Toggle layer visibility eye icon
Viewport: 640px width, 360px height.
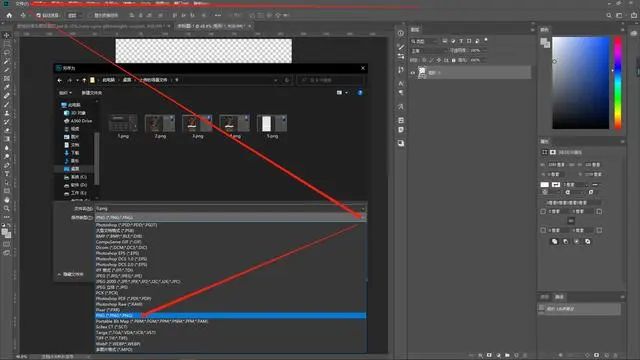pyautogui.click(x=413, y=73)
